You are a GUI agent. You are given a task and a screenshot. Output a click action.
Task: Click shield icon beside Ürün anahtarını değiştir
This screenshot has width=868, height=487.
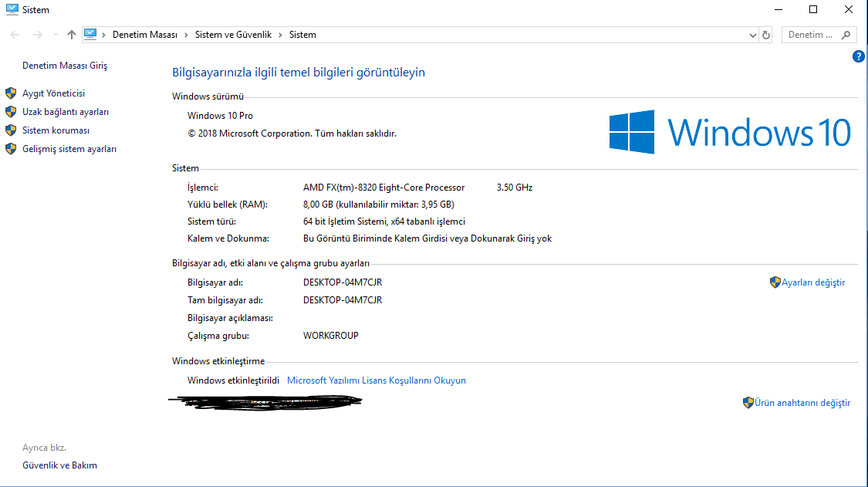click(x=748, y=403)
